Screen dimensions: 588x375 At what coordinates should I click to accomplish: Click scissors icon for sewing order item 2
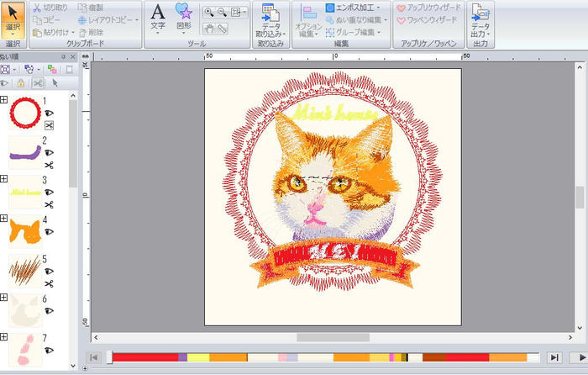pos(49,165)
